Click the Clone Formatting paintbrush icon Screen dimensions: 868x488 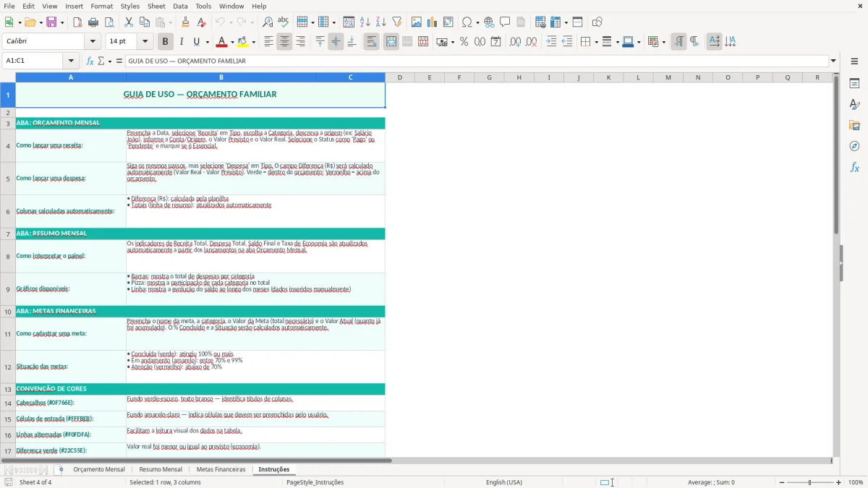pyautogui.click(x=185, y=22)
